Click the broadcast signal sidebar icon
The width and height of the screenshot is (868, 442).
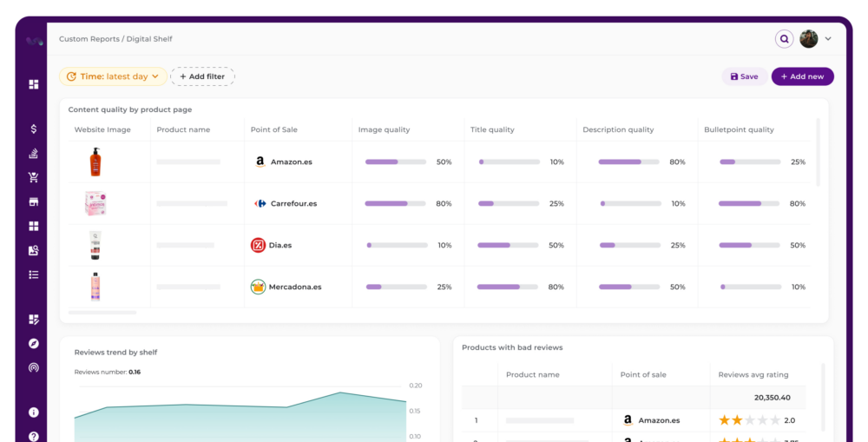pos(34,367)
